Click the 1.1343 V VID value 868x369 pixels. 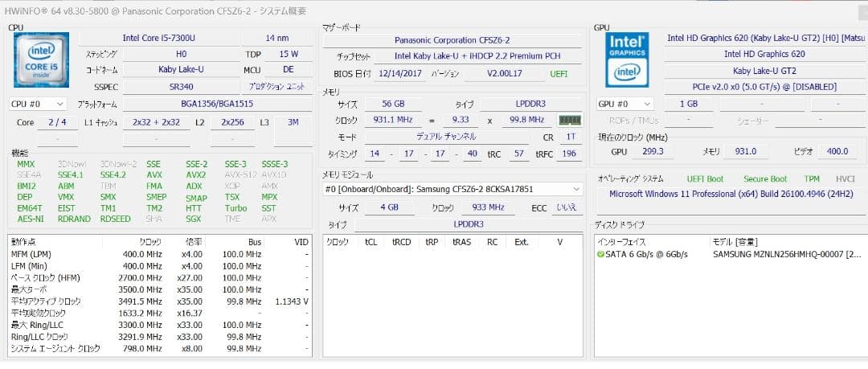291,301
